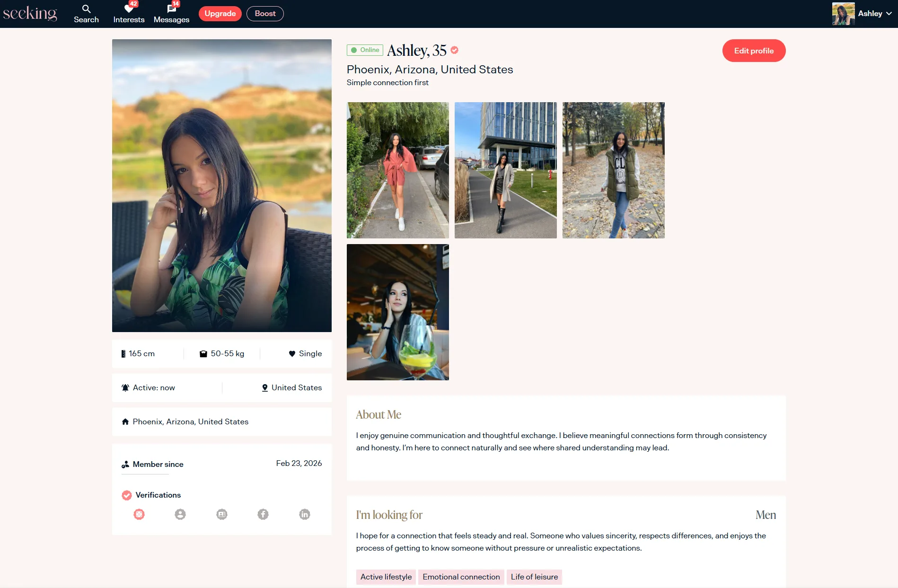This screenshot has height=588, width=898.
Task: Open Interests with 42 notifications
Action: pyautogui.click(x=129, y=14)
